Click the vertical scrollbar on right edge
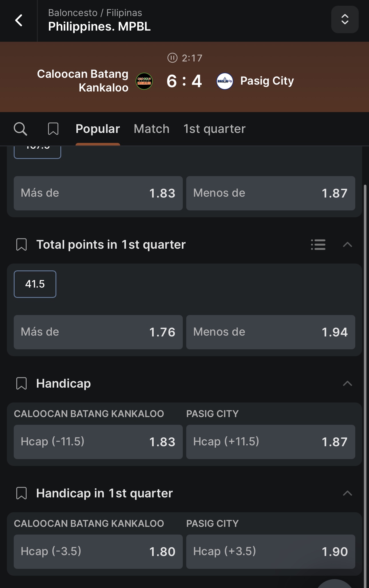Screen dimensions: 369x588 tap(365, 386)
